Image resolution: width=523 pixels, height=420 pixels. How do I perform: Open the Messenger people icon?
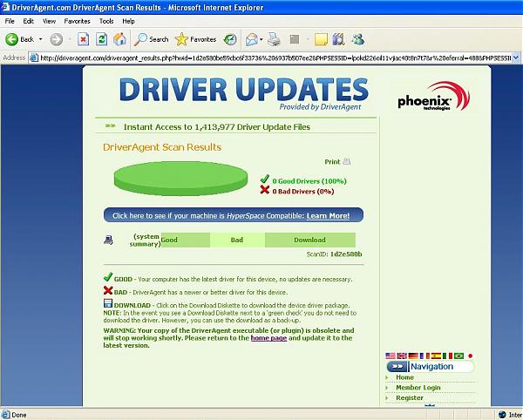357,39
